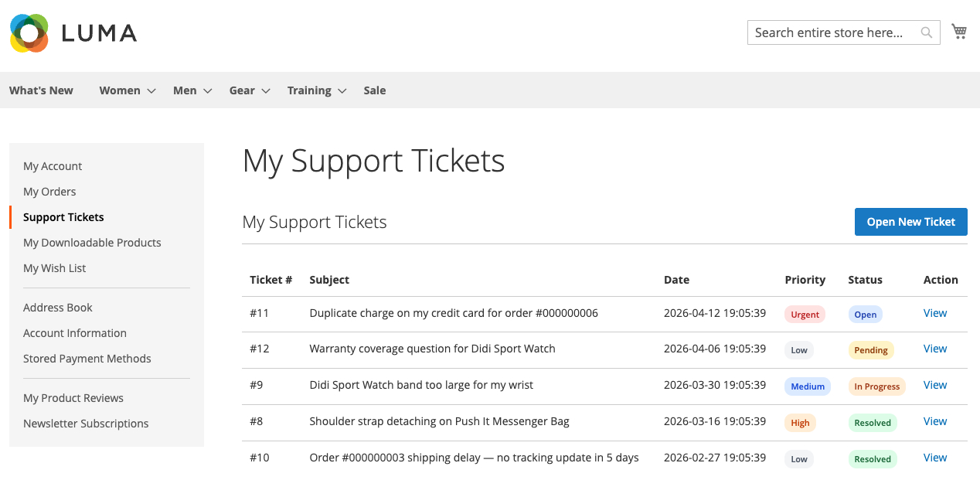Click the Luma logo icon
The width and height of the screenshot is (980, 480).
click(29, 33)
